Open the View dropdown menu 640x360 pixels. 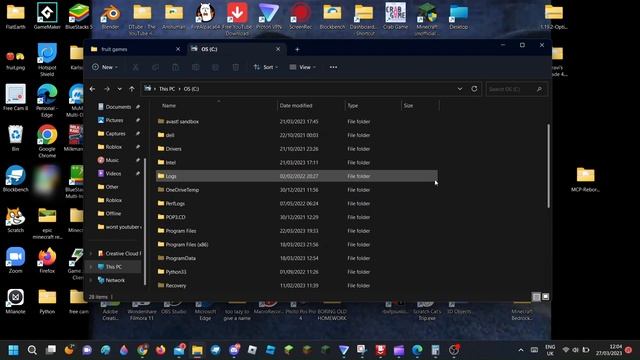point(302,67)
